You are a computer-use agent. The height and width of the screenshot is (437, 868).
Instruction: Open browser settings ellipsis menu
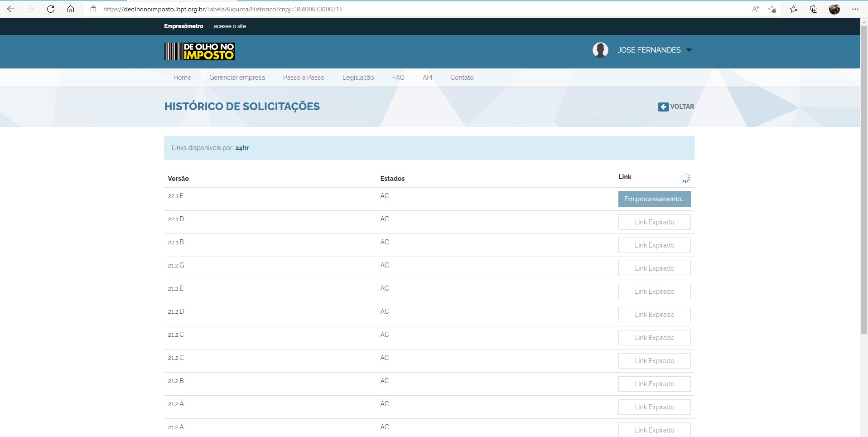[855, 9]
